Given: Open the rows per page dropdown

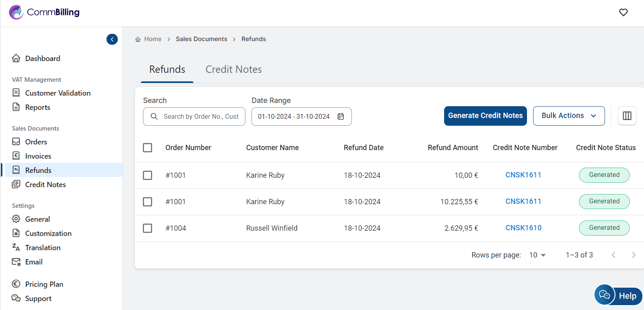Looking at the screenshot, I should [537, 255].
